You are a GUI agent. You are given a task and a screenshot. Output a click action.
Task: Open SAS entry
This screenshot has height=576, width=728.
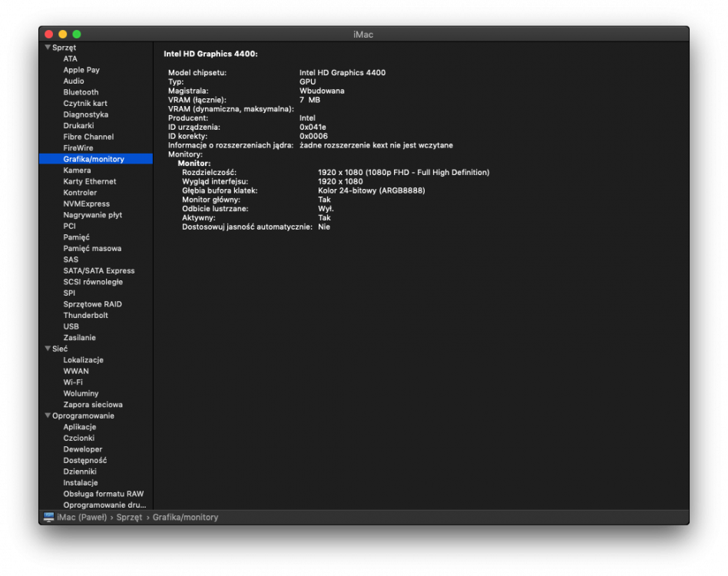(71, 260)
